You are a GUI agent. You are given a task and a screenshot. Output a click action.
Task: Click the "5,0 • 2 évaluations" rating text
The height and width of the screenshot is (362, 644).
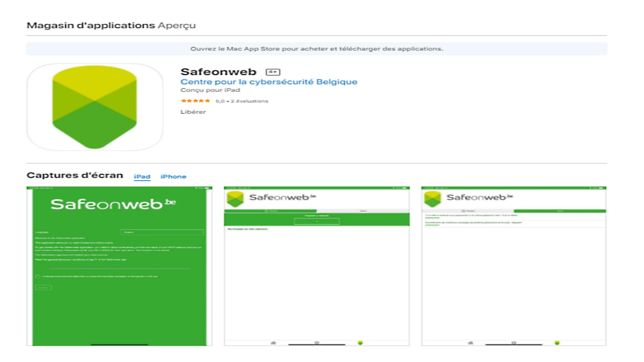coord(242,101)
